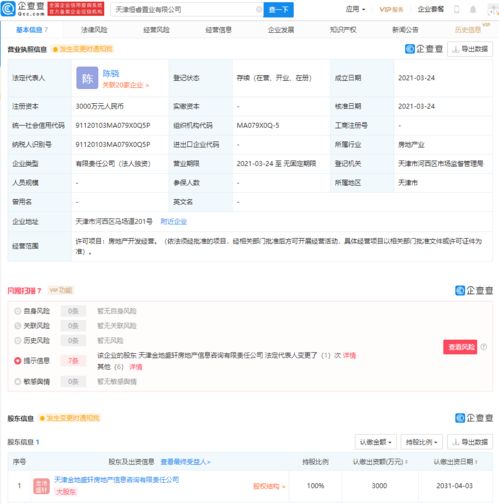Click 附近企业 link beside address

174,221
